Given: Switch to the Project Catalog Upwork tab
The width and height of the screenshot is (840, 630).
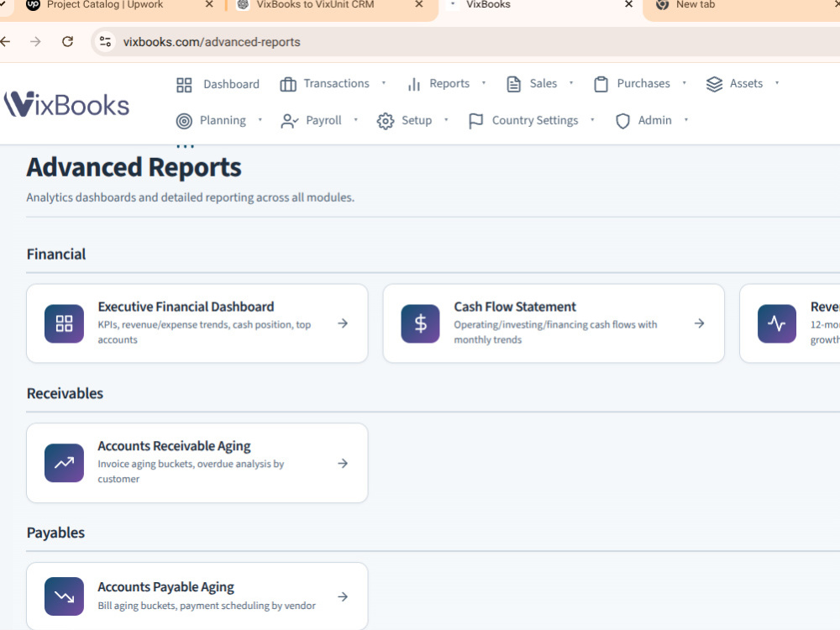Looking at the screenshot, I should pos(104,5).
